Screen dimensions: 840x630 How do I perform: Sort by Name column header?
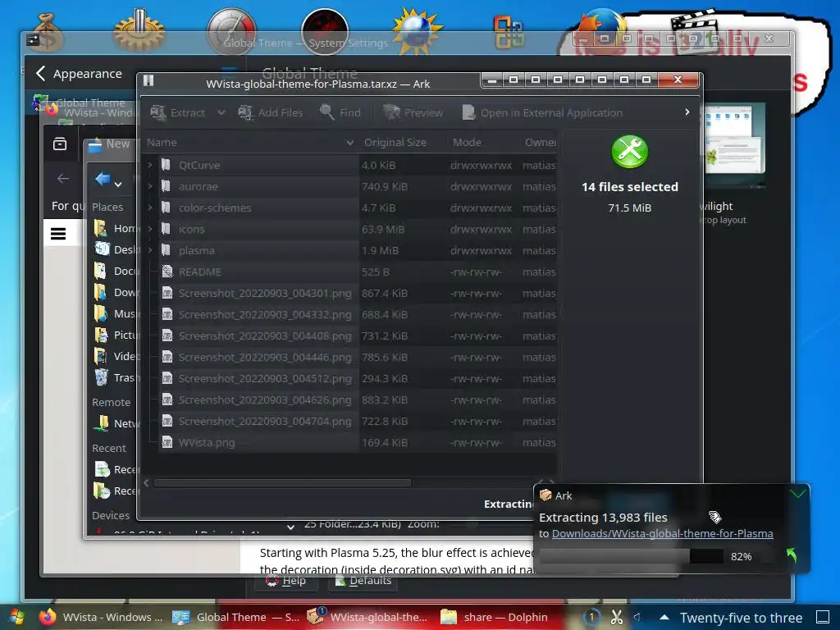pyautogui.click(x=249, y=143)
